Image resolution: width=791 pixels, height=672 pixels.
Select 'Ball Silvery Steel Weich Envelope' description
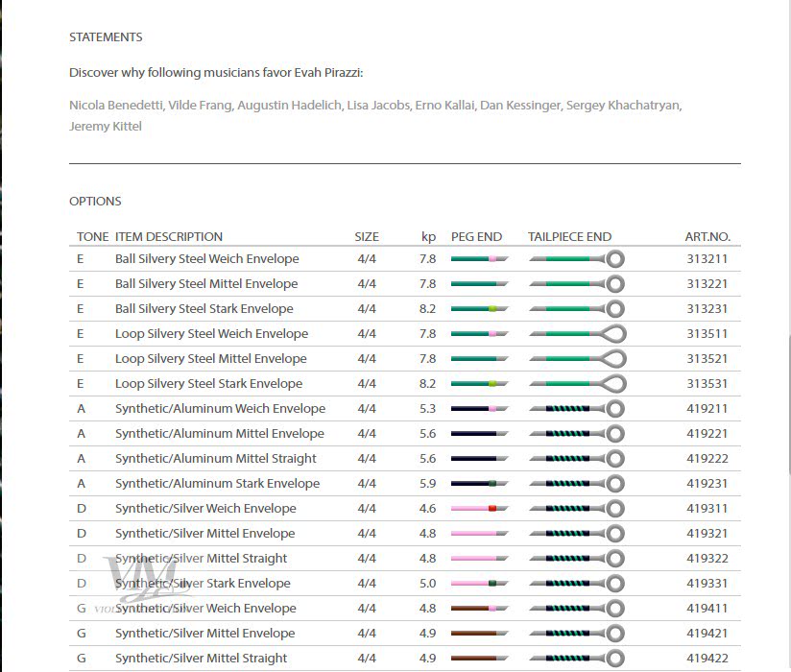[206, 259]
